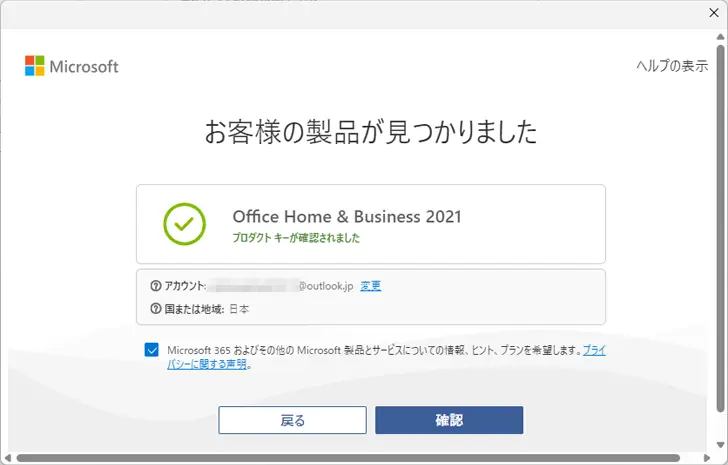The image size is (728, 465).
Task: Click the green checkmark circle icon
Action: pos(184,224)
